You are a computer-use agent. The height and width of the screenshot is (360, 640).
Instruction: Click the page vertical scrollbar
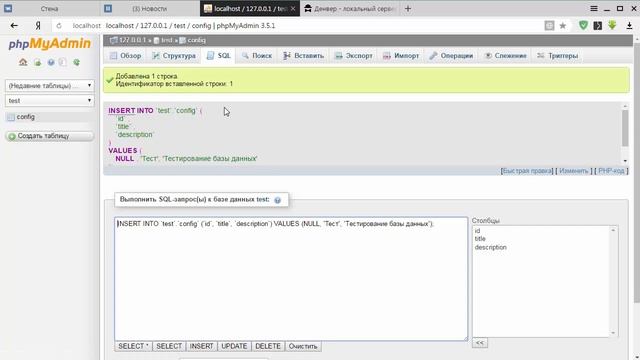(x=636, y=173)
